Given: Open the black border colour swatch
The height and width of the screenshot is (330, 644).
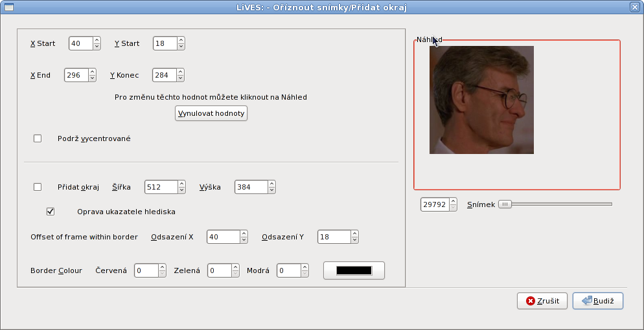Looking at the screenshot, I should coord(354,270).
